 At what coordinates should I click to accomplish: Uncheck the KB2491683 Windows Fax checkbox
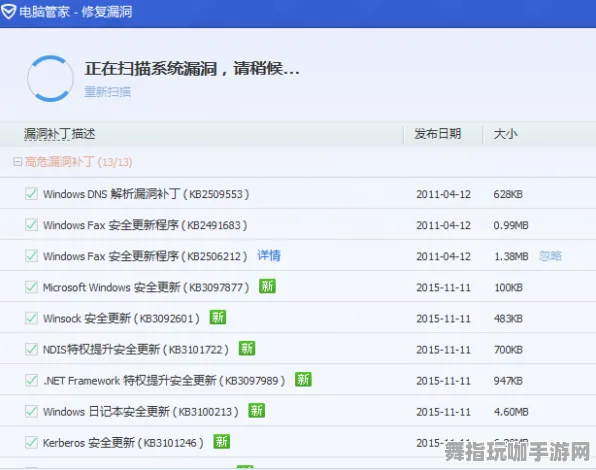(31, 225)
